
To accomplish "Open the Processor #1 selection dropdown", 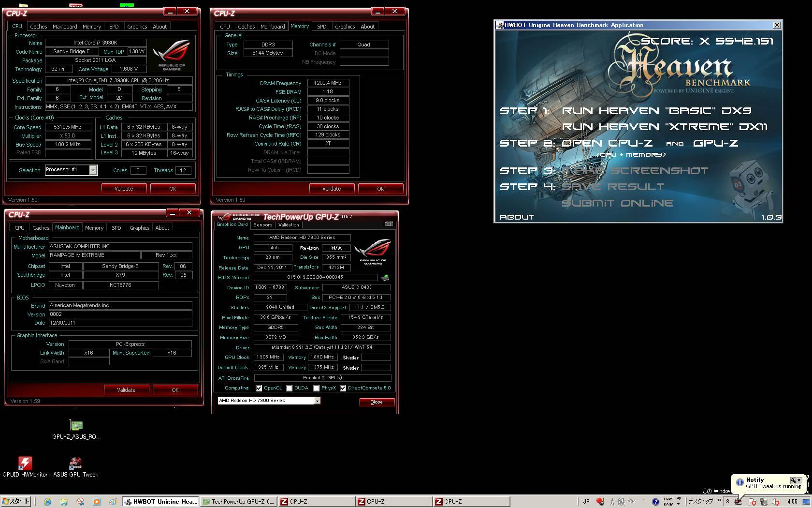I will [93, 170].
